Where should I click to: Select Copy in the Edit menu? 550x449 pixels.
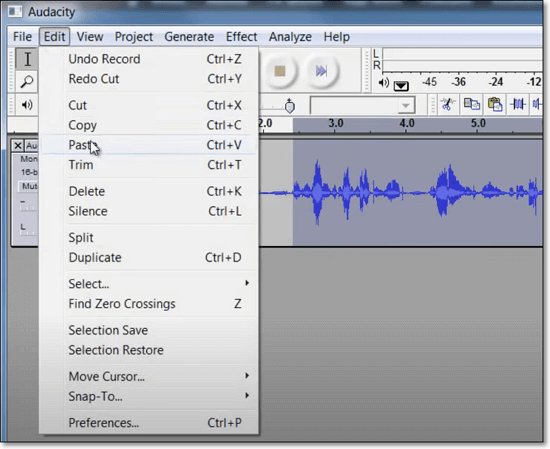149,125
